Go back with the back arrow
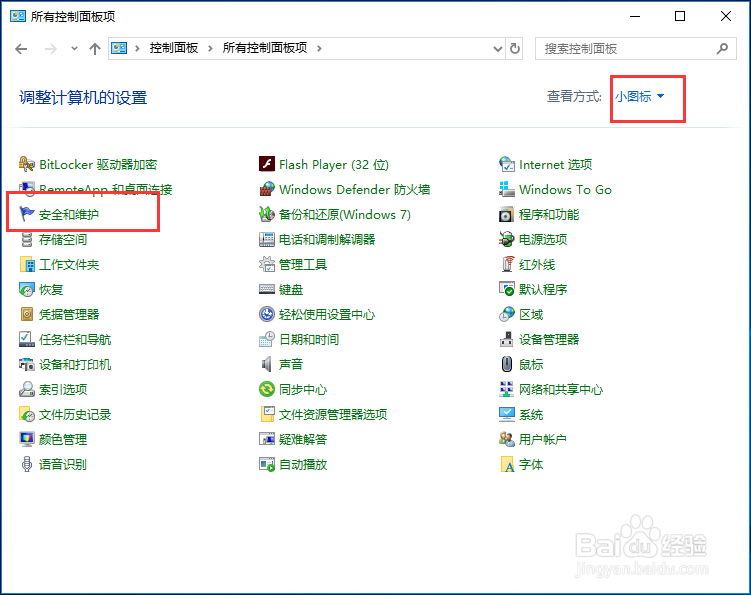751x595 pixels. [x=21, y=48]
